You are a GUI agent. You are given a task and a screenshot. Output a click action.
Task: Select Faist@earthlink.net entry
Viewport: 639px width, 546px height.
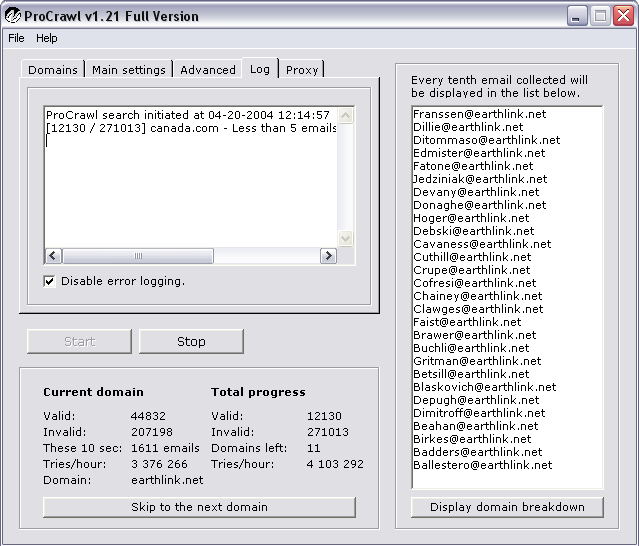467,322
